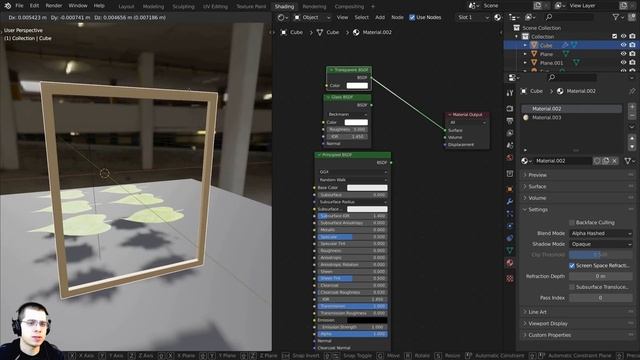Screen dimensions: 640x360
Task: Expand the Preview panel
Action: coord(537,175)
